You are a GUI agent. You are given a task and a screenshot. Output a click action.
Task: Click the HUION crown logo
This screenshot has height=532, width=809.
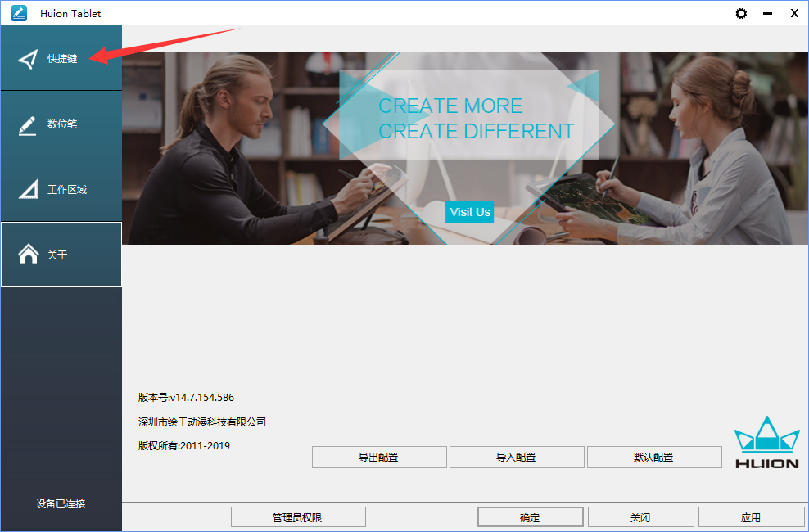coord(766,442)
